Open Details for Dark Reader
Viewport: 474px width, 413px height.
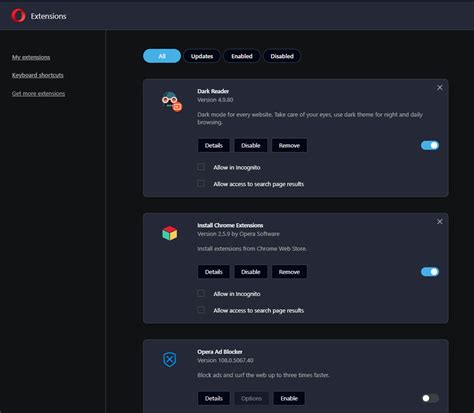214,145
